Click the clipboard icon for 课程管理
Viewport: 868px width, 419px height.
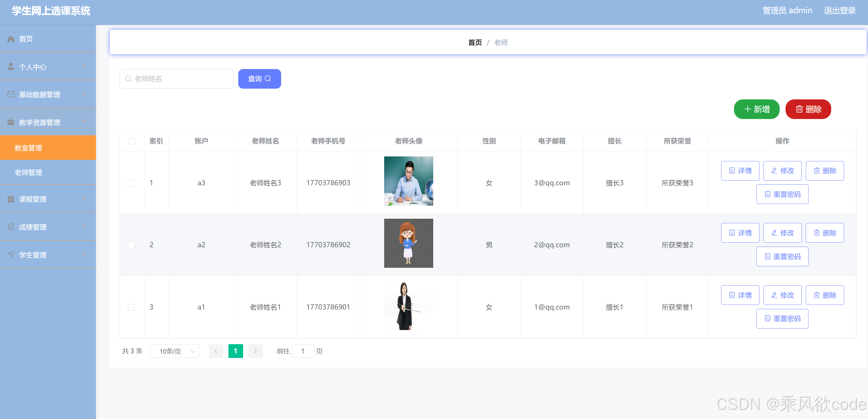(x=10, y=199)
